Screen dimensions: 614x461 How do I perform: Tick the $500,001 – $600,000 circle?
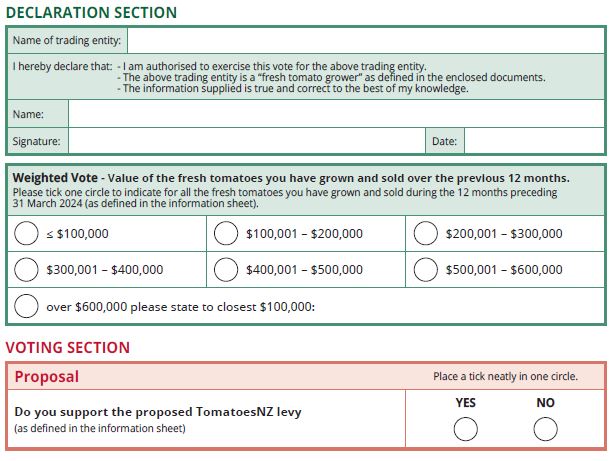[426, 270]
